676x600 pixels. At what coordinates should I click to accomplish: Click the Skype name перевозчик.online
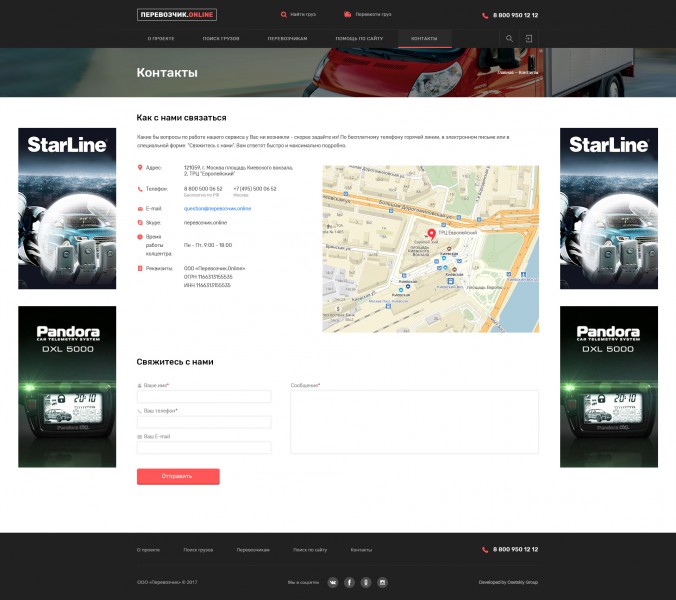[x=205, y=222]
